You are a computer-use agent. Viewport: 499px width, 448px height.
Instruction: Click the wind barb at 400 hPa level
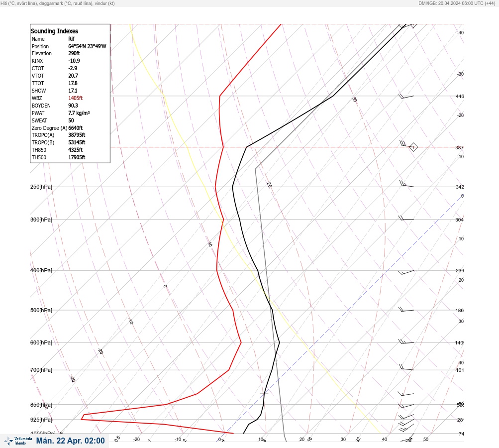[406, 272]
